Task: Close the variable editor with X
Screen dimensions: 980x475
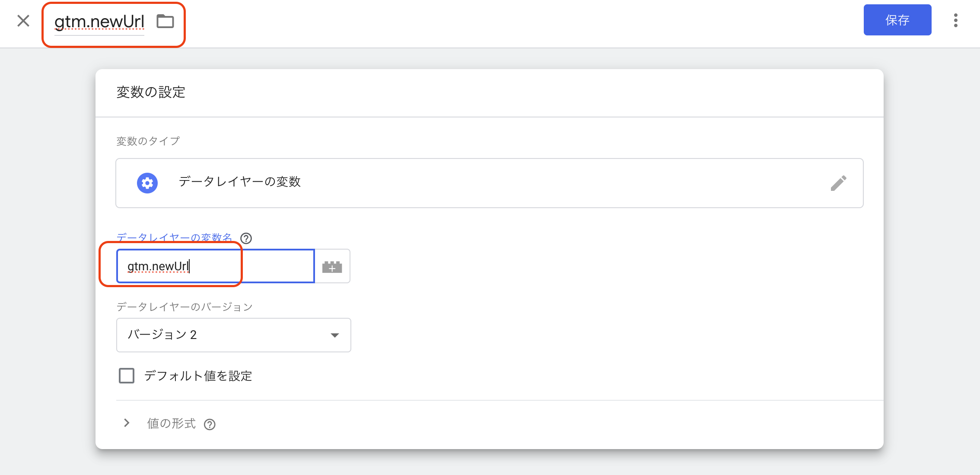Action: click(x=23, y=21)
